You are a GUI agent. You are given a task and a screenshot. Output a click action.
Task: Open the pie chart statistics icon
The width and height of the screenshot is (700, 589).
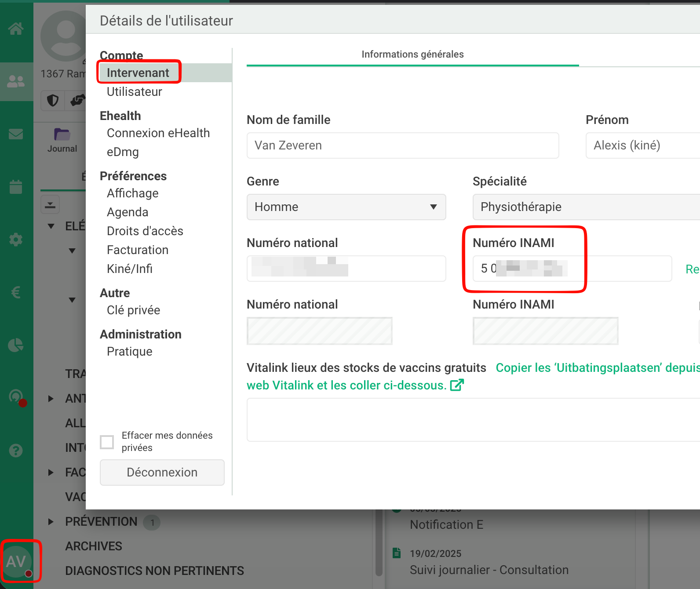(16, 345)
